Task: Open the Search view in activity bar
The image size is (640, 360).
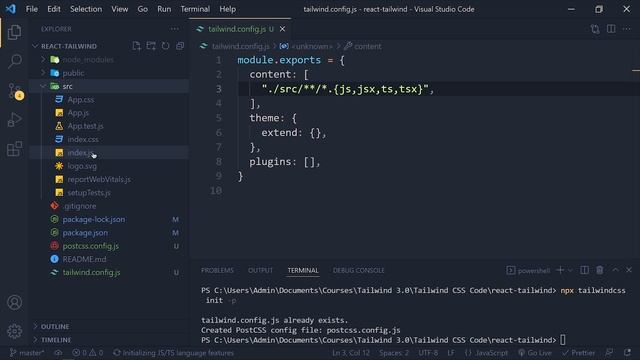Action: 14,61
